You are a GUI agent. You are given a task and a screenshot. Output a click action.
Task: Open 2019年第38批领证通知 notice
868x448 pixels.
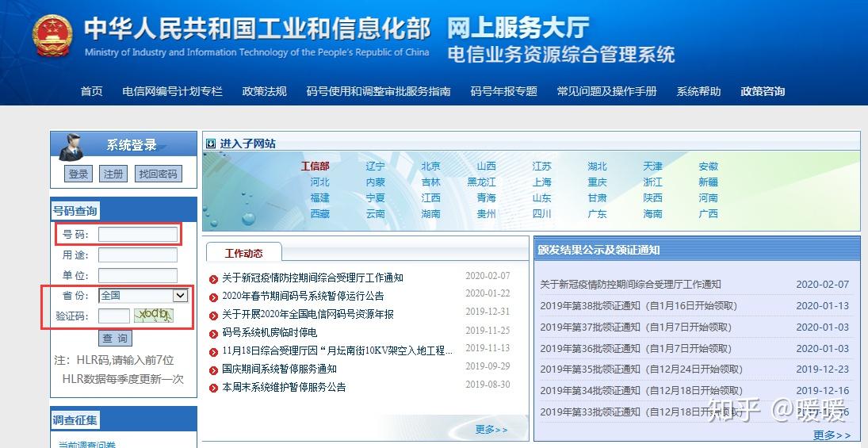click(639, 306)
